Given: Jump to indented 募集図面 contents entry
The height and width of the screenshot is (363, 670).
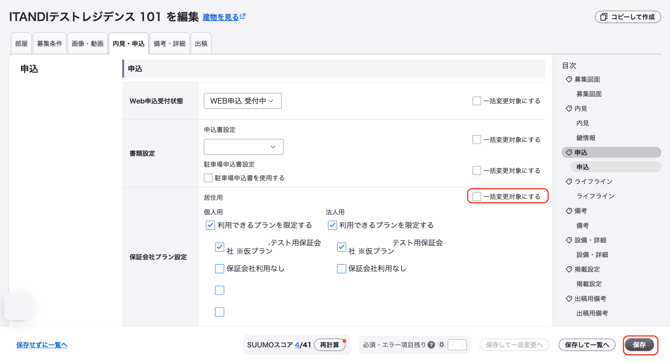Looking at the screenshot, I should [x=589, y=94].
